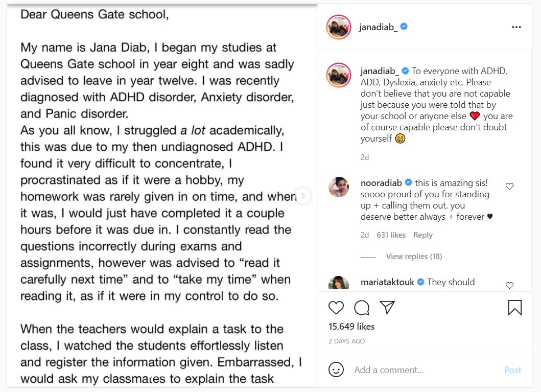Go to the next slide of the letter
Screen dimensions: 541x392
pos(303,196)
